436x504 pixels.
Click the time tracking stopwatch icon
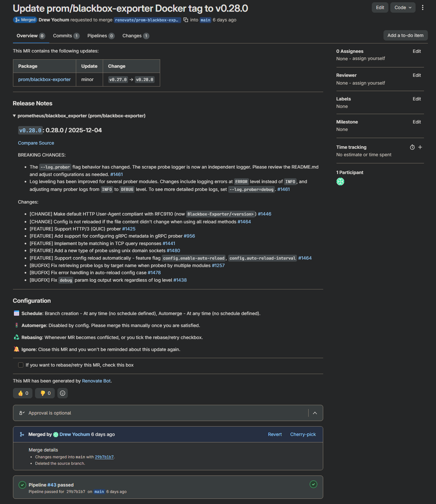[x=412, y=147]
